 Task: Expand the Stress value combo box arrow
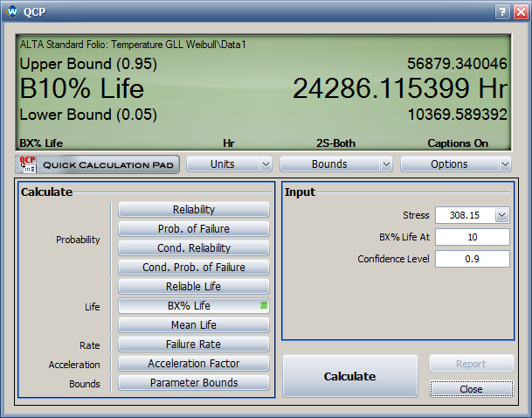click(501, 215)
